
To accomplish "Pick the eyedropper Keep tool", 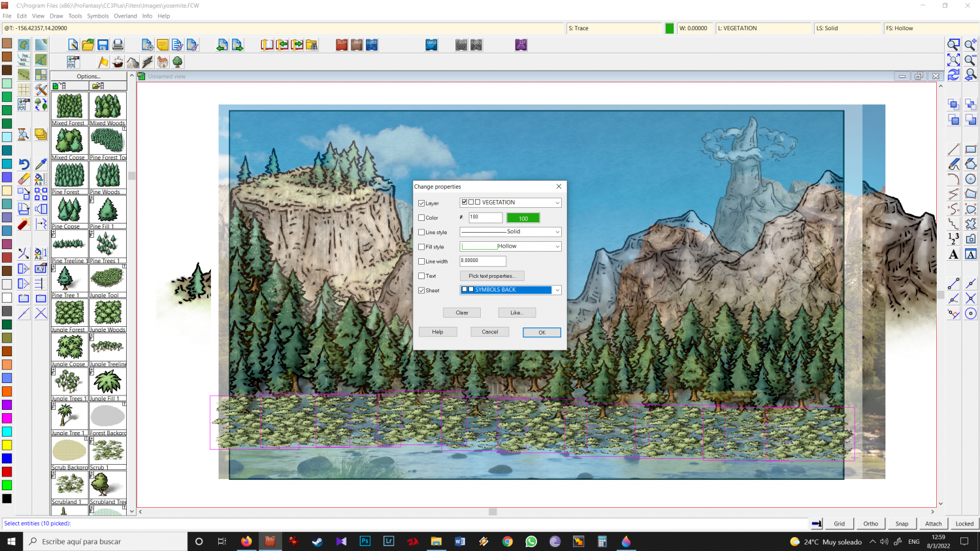I will click(x=41, y=164).
